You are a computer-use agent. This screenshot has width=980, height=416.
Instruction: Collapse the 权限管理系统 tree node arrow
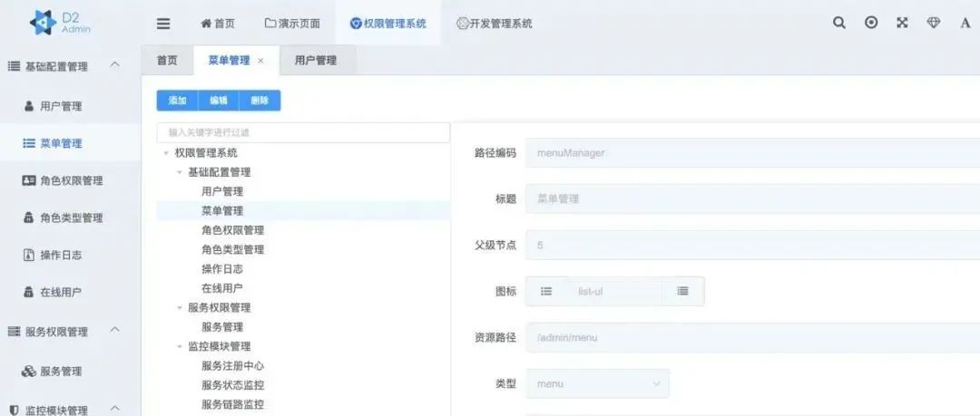coord(166,153)
